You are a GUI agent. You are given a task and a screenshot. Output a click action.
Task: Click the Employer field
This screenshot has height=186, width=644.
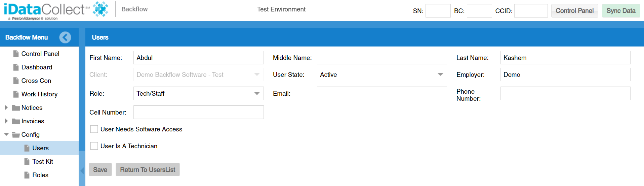point(565,74)
